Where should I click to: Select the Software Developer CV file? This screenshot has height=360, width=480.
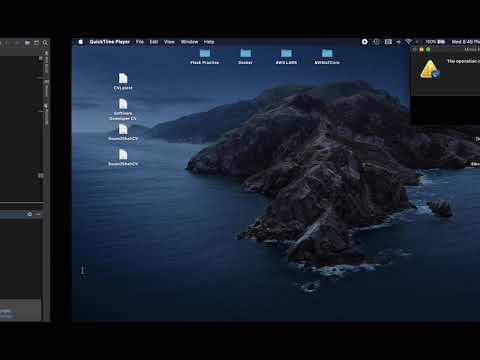pyautogui.click(x=123, y=109)
